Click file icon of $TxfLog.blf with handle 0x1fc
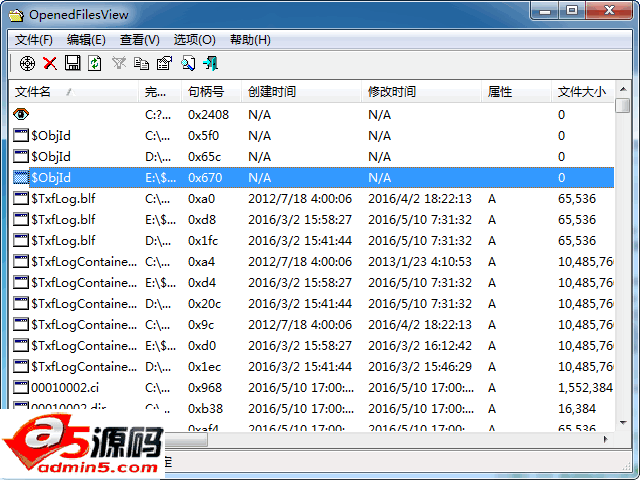The width and height of the screenshot is (640, 480). tap(21, 240)
